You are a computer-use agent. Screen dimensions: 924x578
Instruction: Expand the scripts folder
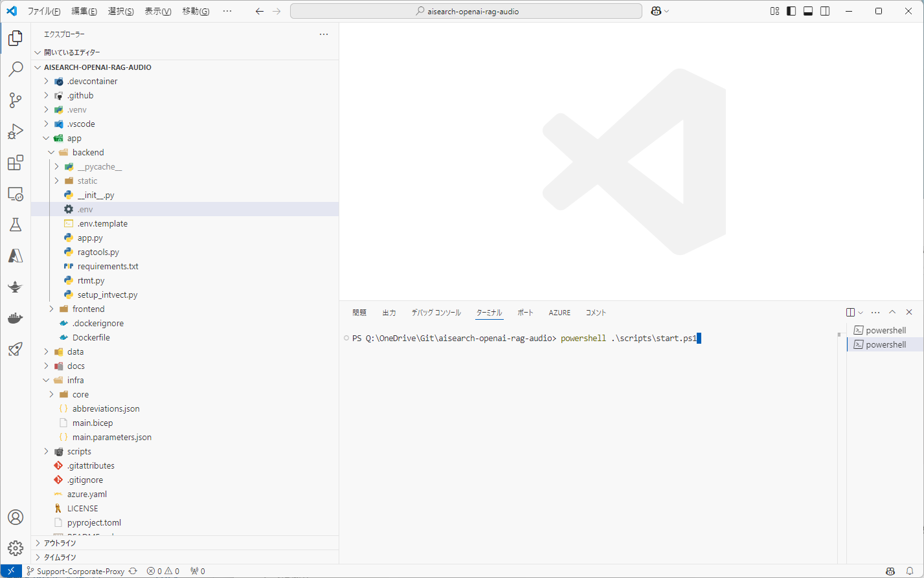(x=45, y=451)
